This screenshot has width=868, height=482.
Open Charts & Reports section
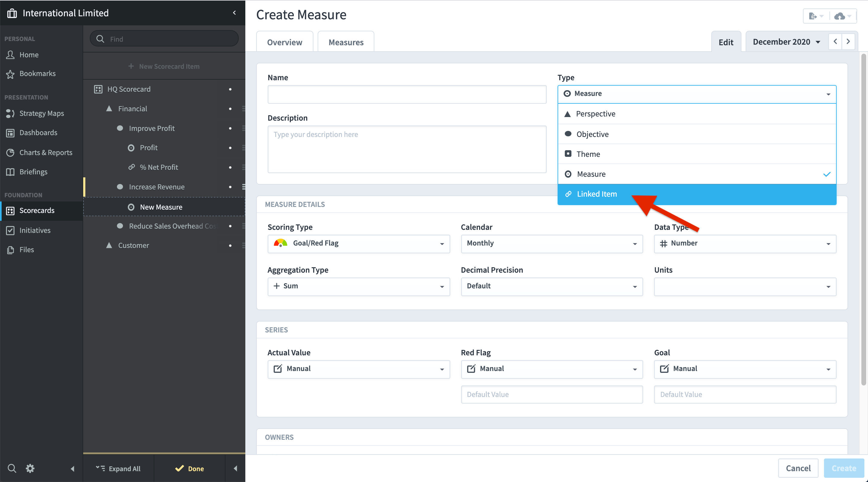tap(46, 152)
